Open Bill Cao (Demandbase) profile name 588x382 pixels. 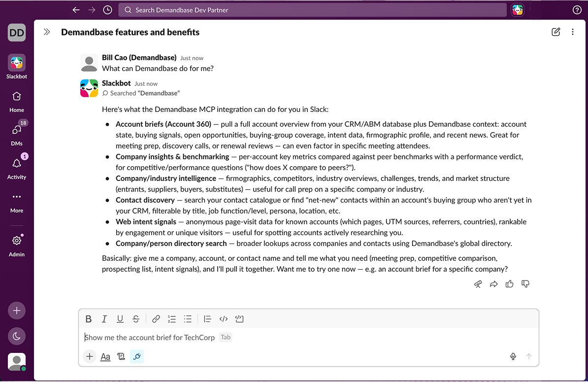139,57
